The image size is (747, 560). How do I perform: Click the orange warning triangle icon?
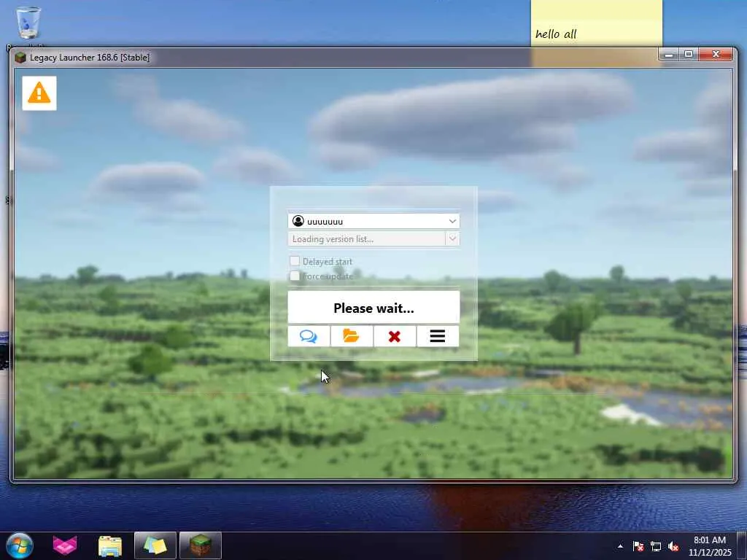point(39,93)
